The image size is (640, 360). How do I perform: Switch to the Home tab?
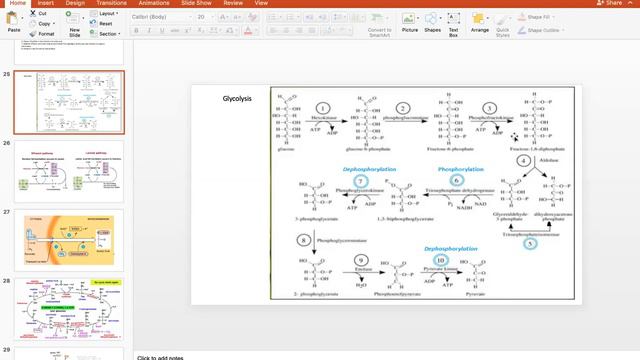tap(18, 3)
